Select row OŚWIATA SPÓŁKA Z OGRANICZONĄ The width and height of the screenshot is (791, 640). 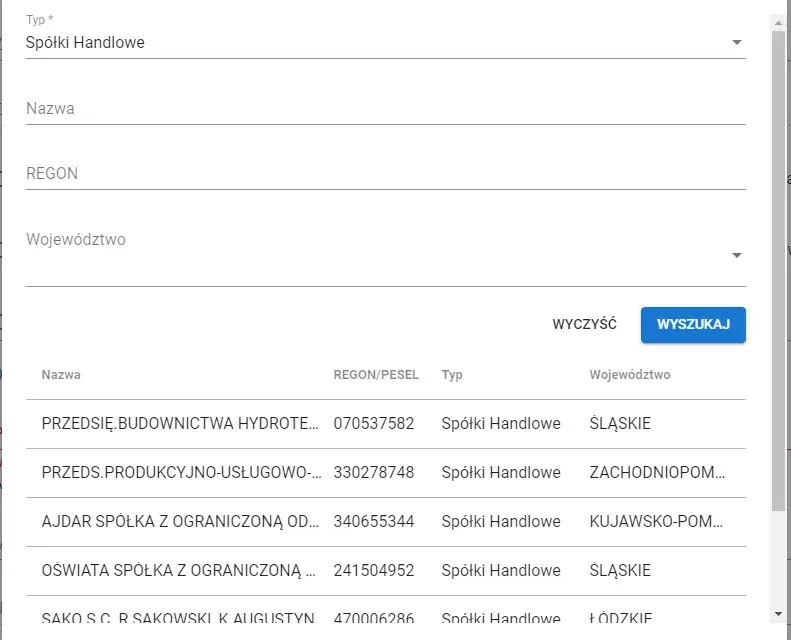pyautogui.click(x=385, y=570)
